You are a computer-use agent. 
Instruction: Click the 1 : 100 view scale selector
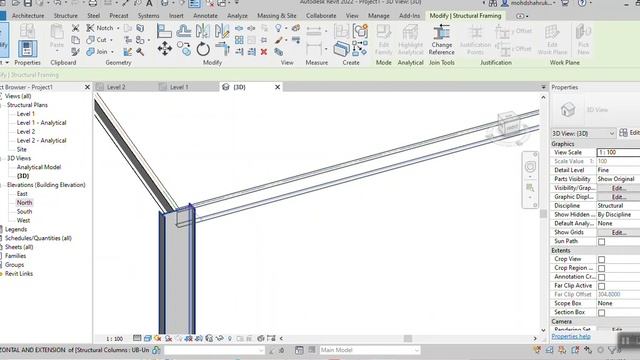(x=114, y=339)
